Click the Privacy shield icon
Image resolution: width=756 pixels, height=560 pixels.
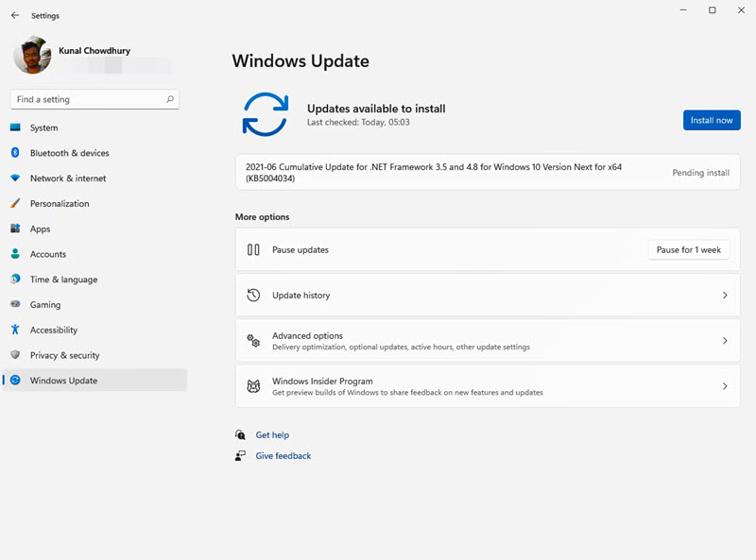[15, 355]
